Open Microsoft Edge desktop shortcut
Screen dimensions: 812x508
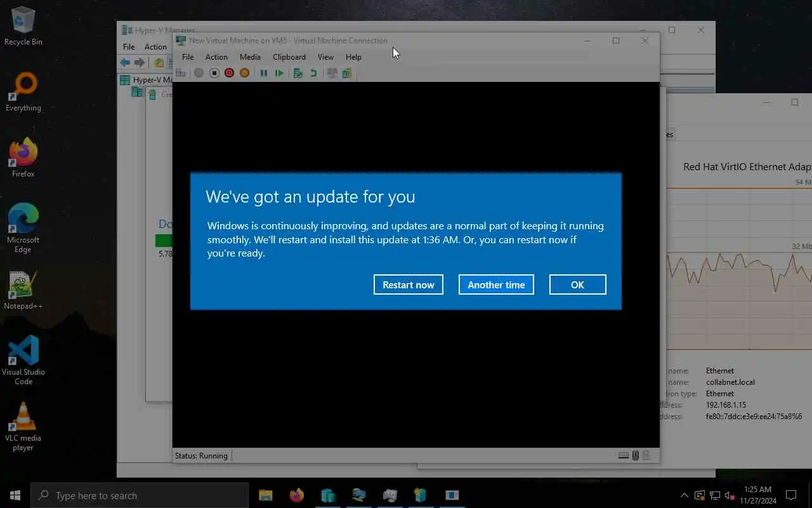pos(23,229)
